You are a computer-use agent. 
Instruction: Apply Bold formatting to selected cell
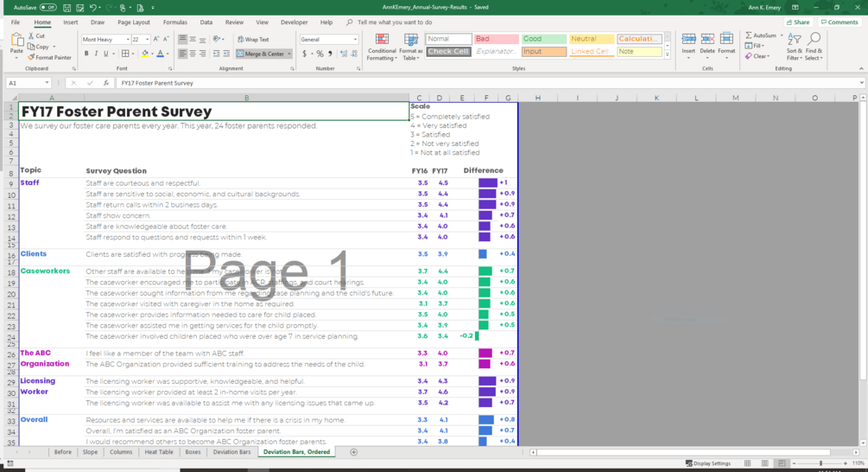point(86,54)
